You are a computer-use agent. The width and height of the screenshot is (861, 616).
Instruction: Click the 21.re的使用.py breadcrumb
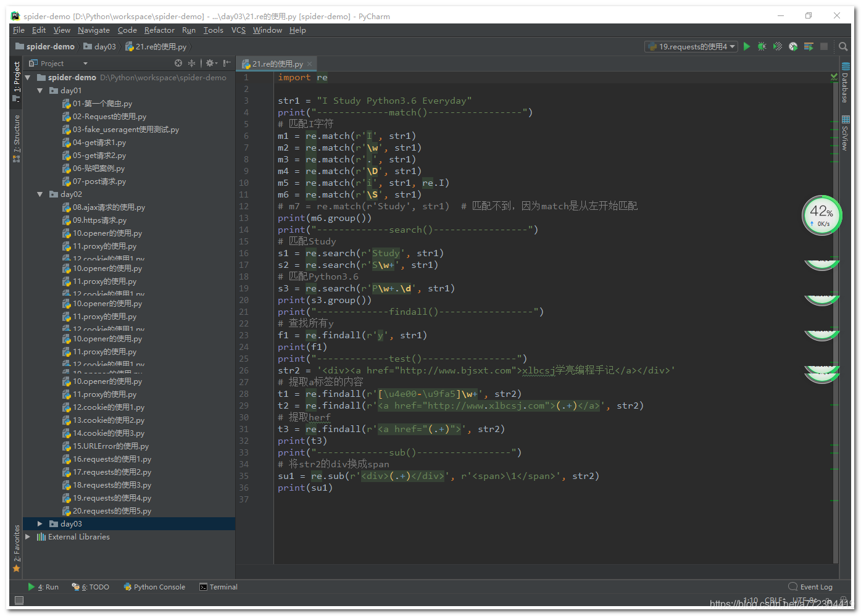156,46
